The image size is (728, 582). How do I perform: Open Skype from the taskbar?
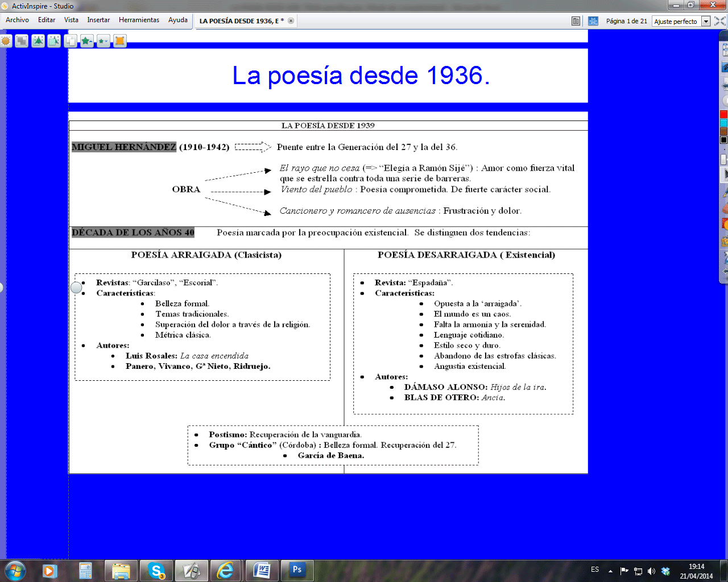click(x=156, y=571)
